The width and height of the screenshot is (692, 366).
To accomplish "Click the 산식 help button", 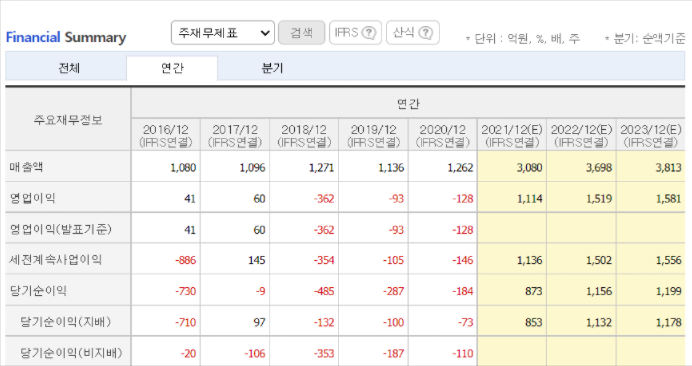I will (413, 33).
